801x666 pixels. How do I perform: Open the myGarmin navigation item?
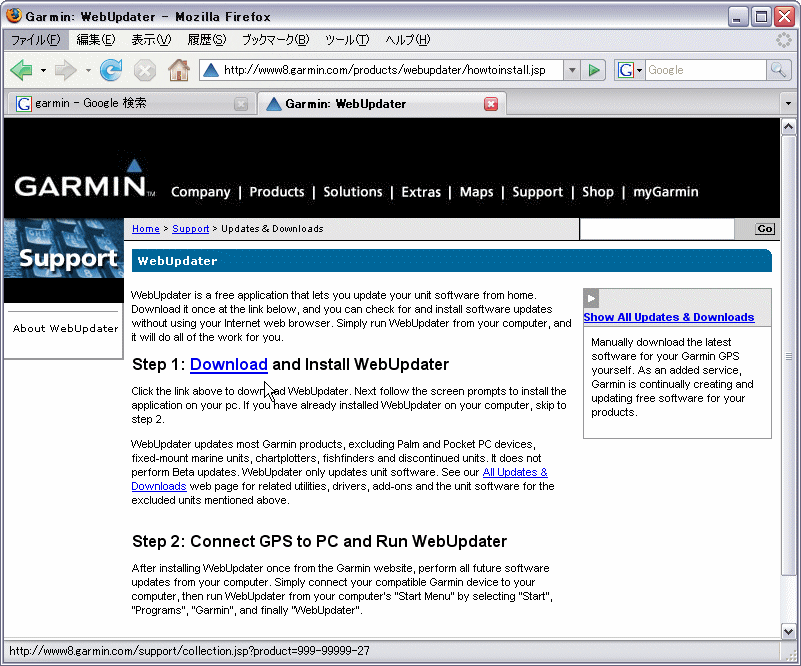tap(666, 192)
